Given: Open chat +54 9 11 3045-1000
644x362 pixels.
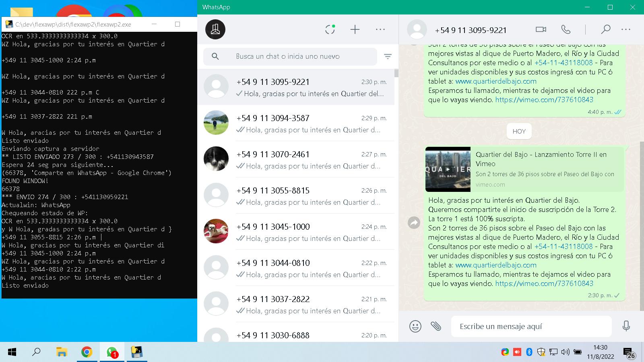Looking at the screenshot, I should (296, 232).
